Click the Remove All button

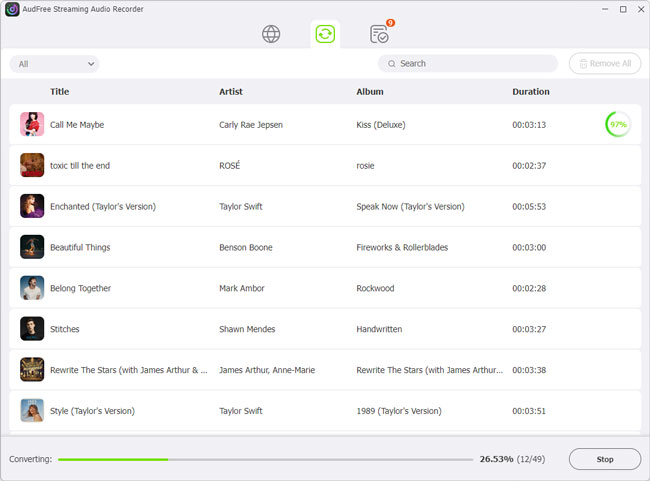coord(605,63)
